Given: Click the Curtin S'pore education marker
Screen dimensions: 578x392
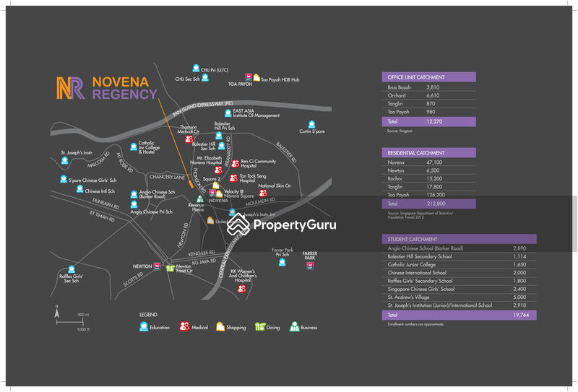Looking at the screenshot, I should tap(312, 124).
